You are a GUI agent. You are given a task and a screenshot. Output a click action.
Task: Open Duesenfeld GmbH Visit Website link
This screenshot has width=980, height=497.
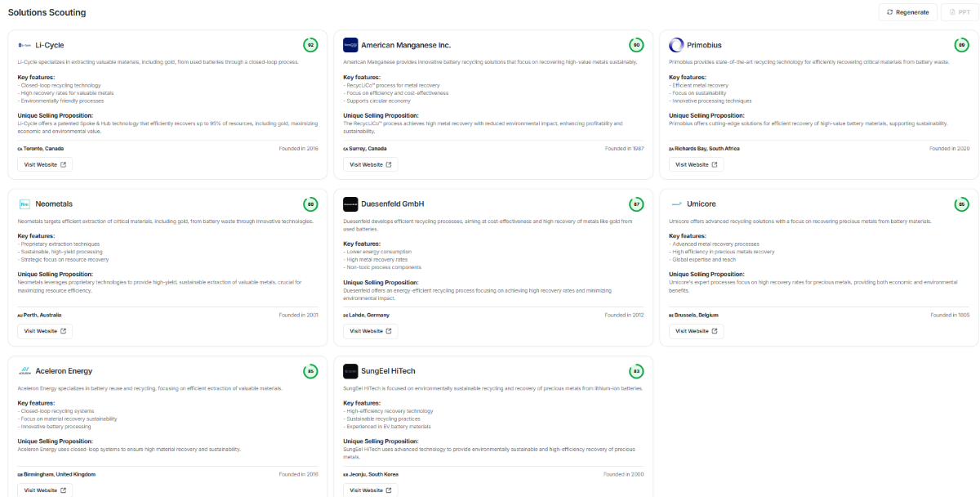tap(371, 331)
